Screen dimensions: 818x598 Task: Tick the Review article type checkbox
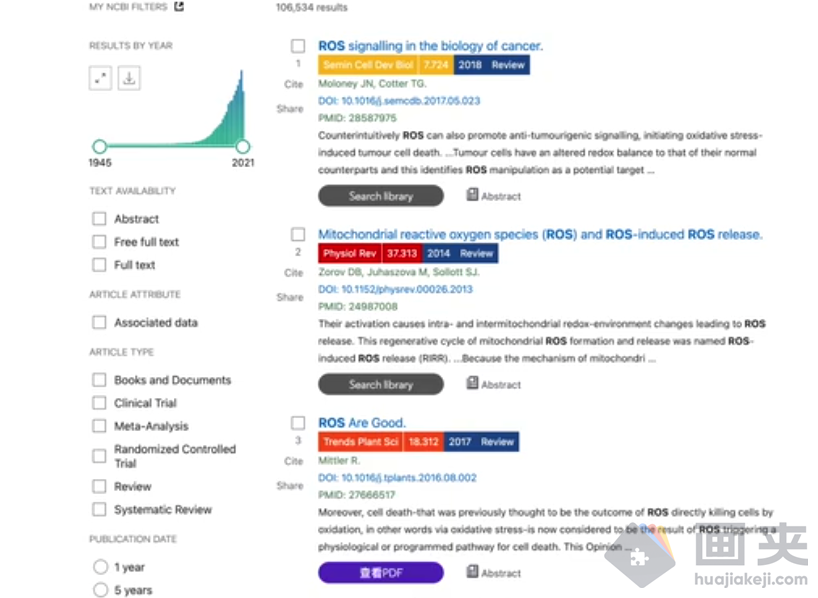coord(99,486)
